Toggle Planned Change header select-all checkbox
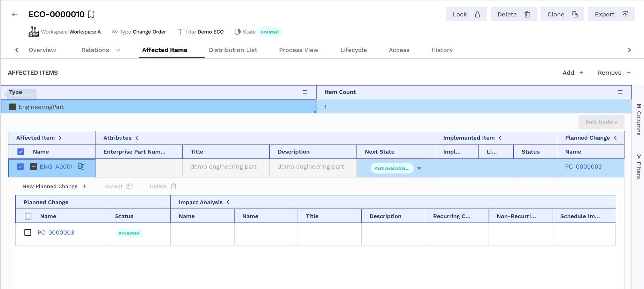 tap(28, 216)
